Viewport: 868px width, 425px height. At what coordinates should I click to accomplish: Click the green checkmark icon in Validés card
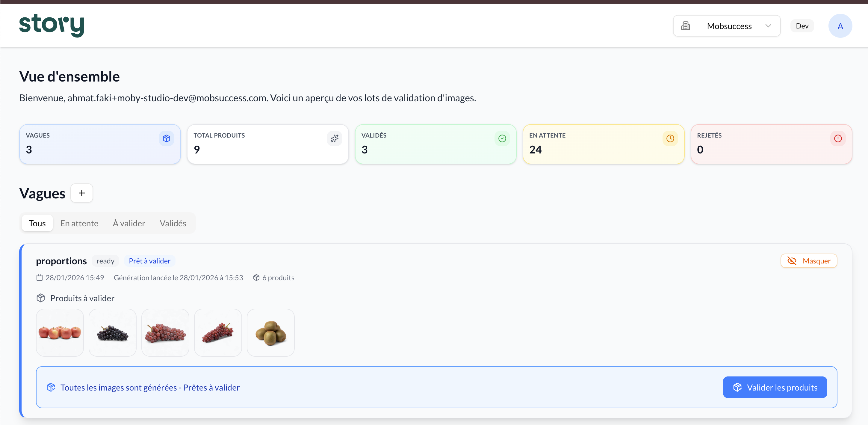tap(502, 138)
